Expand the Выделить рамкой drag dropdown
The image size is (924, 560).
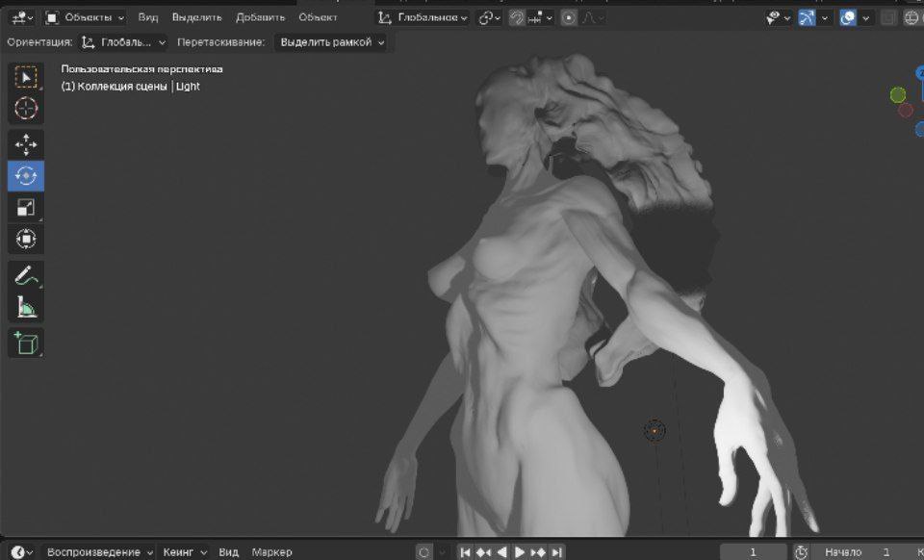click(x=332, y=42)
